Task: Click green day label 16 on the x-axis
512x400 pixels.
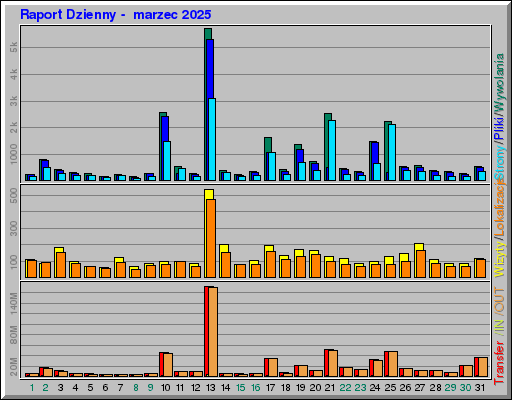Action: 255,388
